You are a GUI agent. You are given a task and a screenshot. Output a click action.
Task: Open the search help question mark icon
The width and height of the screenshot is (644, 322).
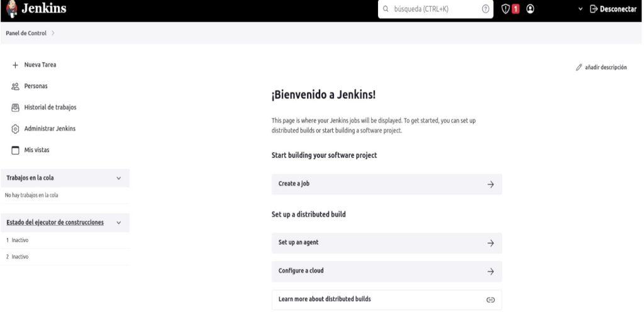[x=486, y=9]
